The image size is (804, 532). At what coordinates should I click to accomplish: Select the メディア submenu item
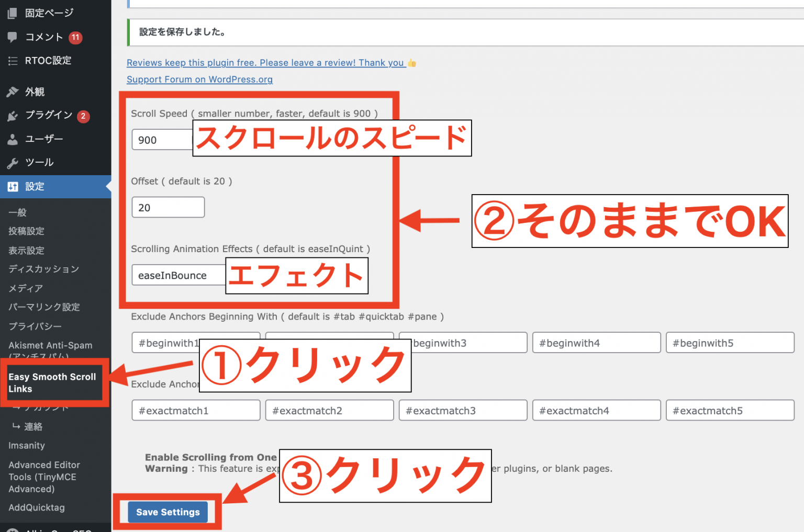click(25, 288)
